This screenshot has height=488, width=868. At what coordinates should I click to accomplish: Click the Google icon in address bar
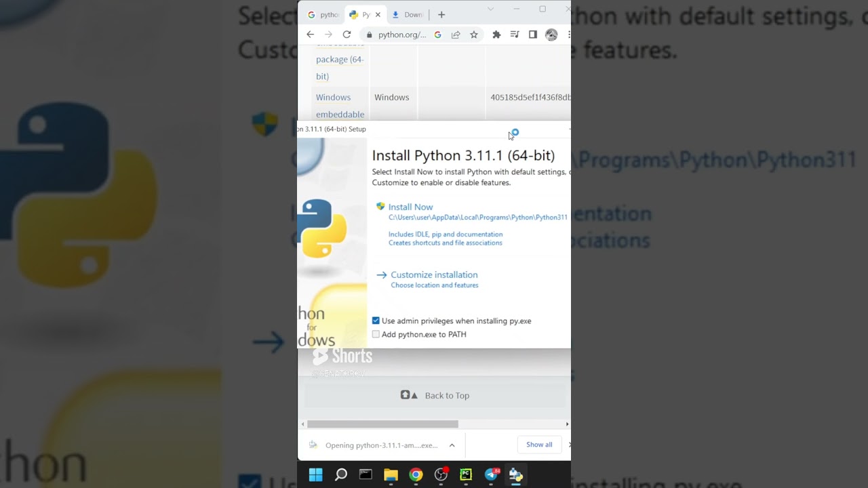tap(437, 35)
